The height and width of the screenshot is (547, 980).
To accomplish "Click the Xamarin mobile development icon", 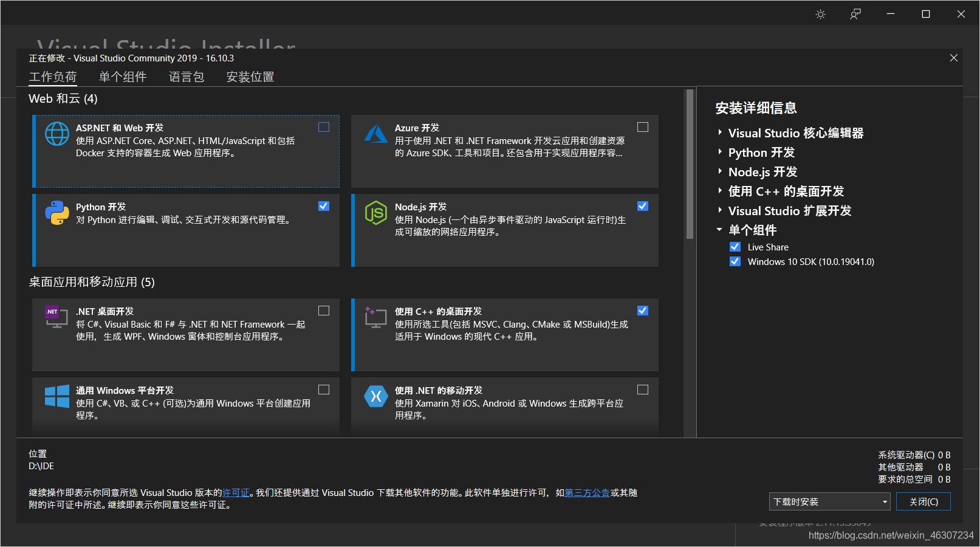I will click(x=376, y=396).
